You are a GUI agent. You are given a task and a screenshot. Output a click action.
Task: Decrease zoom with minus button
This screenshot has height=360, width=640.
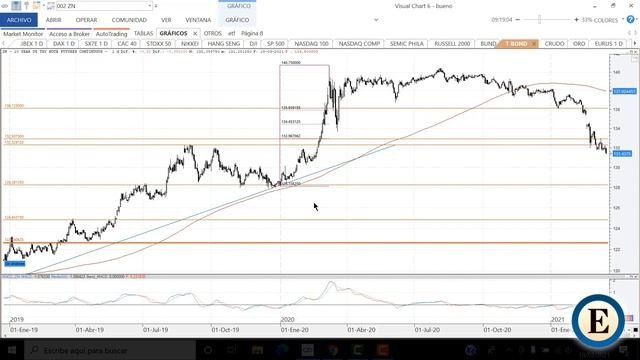(x=518, y=20)
